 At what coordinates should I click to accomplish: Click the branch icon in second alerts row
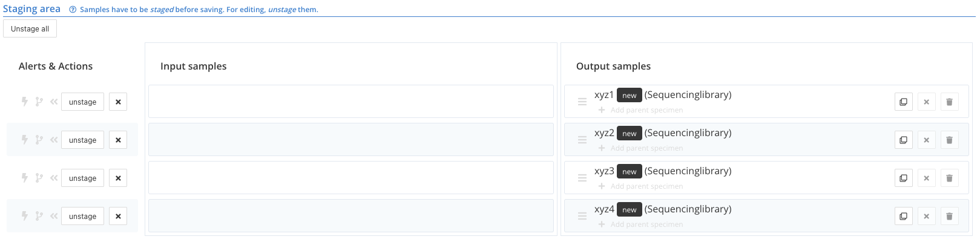39,140
